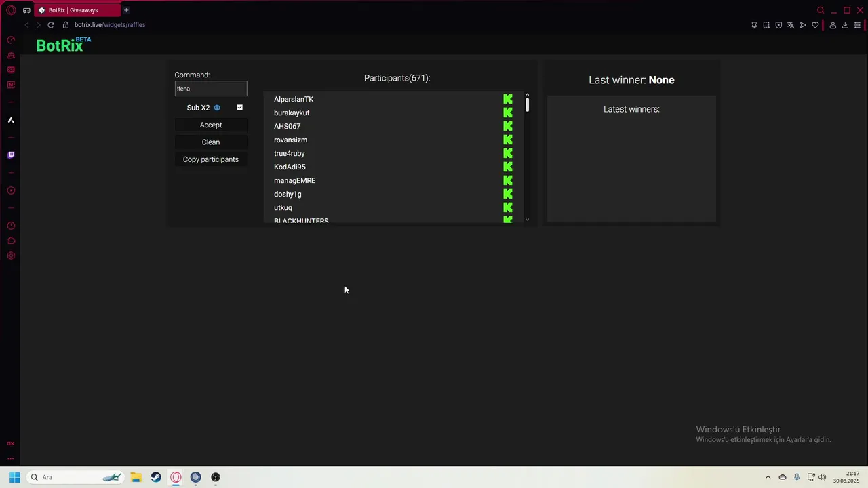Open GX Cleaner icon in sidebar
This screenshot has height=488, width=868.
pos(11,55)
